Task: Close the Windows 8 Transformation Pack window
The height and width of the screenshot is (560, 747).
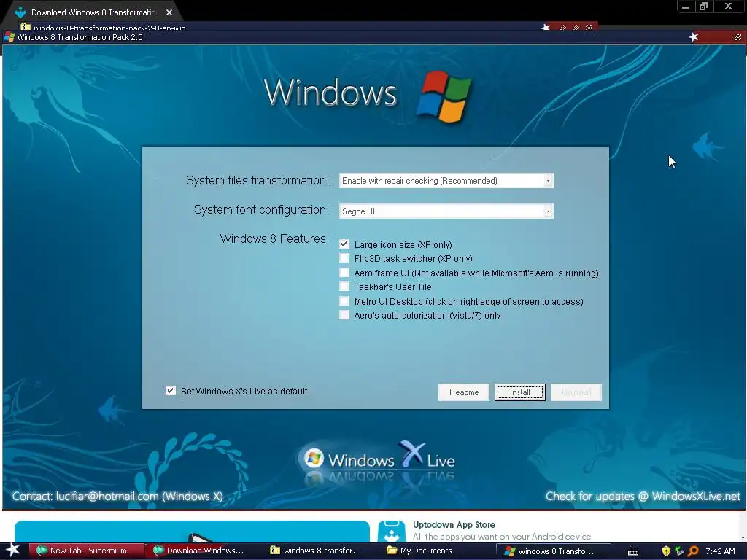Action: [x=738, y=37]
